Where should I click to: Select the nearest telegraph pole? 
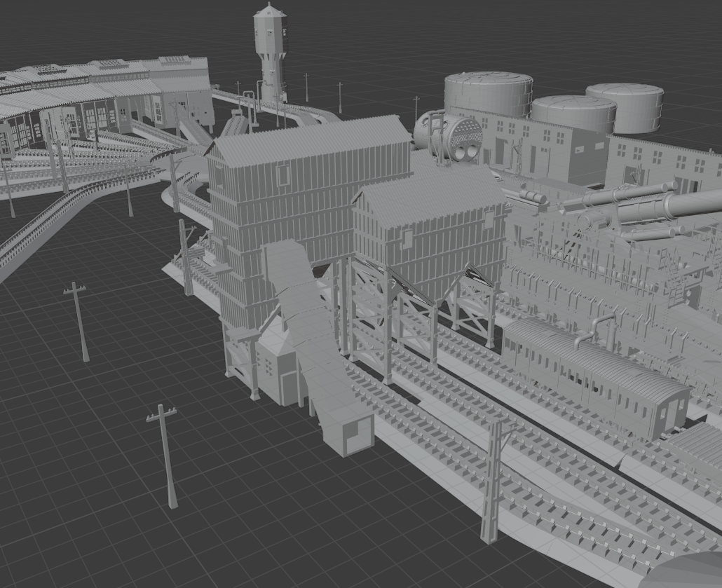[x=165, y=456]
